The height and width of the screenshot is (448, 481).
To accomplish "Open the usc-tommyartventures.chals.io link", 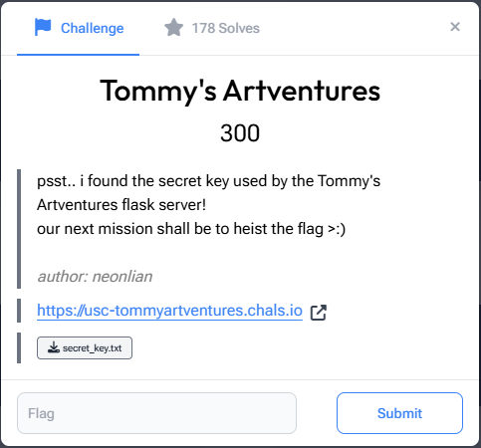I will pos(169,311).
